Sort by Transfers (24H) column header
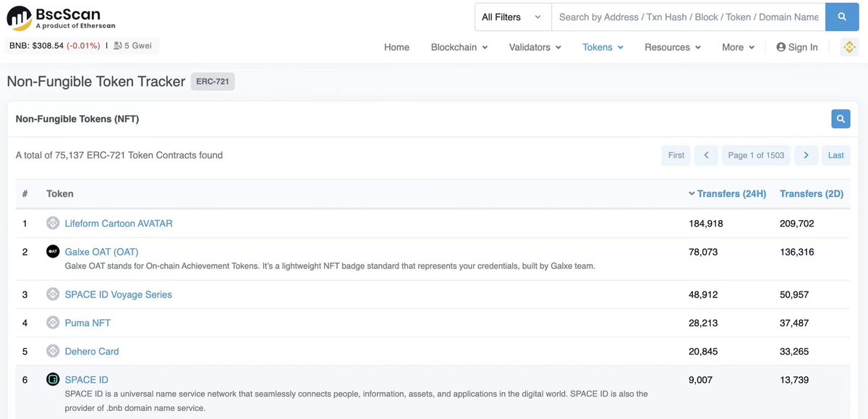868x419 pixels. [x=731, y=194]
